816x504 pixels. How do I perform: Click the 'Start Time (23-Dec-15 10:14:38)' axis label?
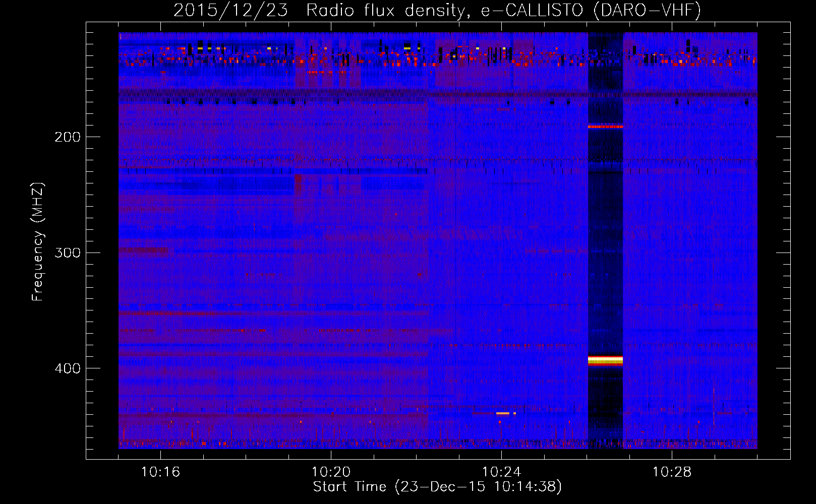click(437, 487)
